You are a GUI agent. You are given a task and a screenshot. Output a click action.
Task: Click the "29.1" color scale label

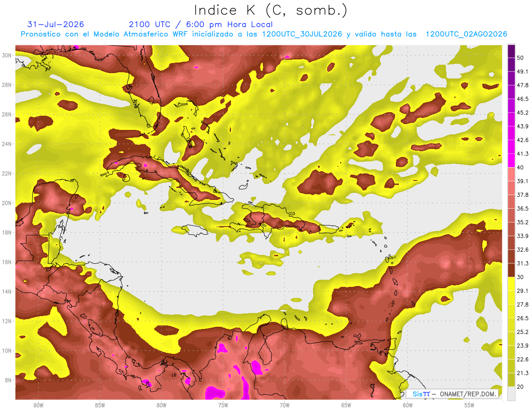[x=523, y=291]
